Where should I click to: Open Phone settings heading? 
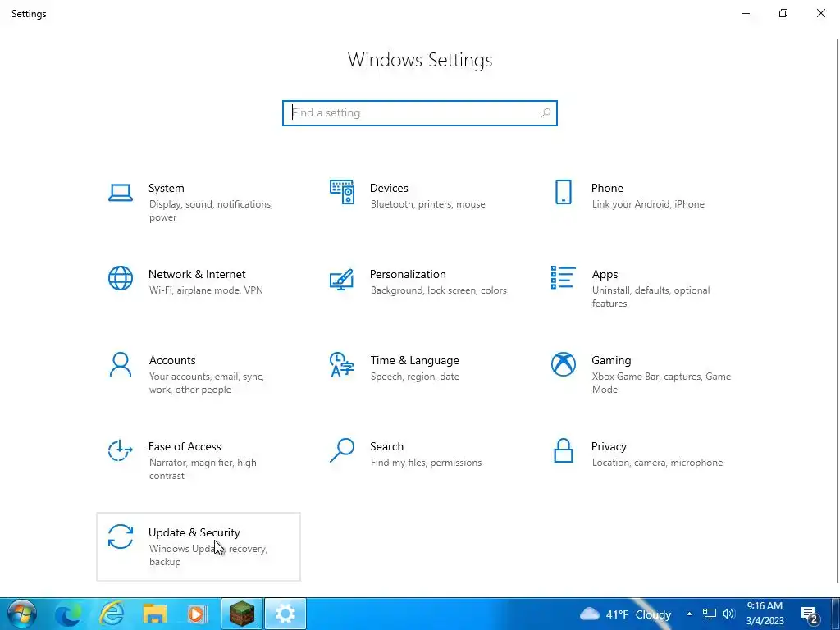pyautogui.click(x=607, y=188)
